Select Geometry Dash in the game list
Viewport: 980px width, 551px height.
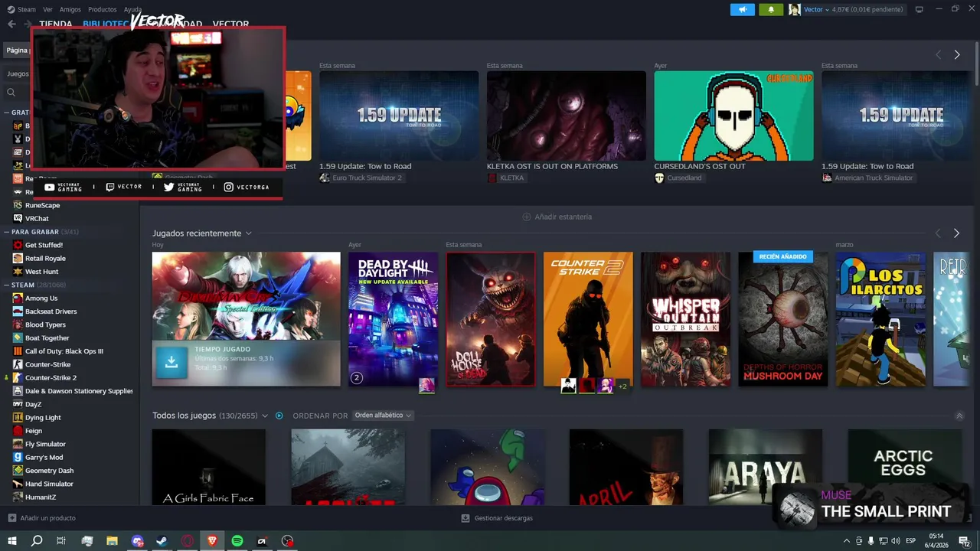[49, 471]
